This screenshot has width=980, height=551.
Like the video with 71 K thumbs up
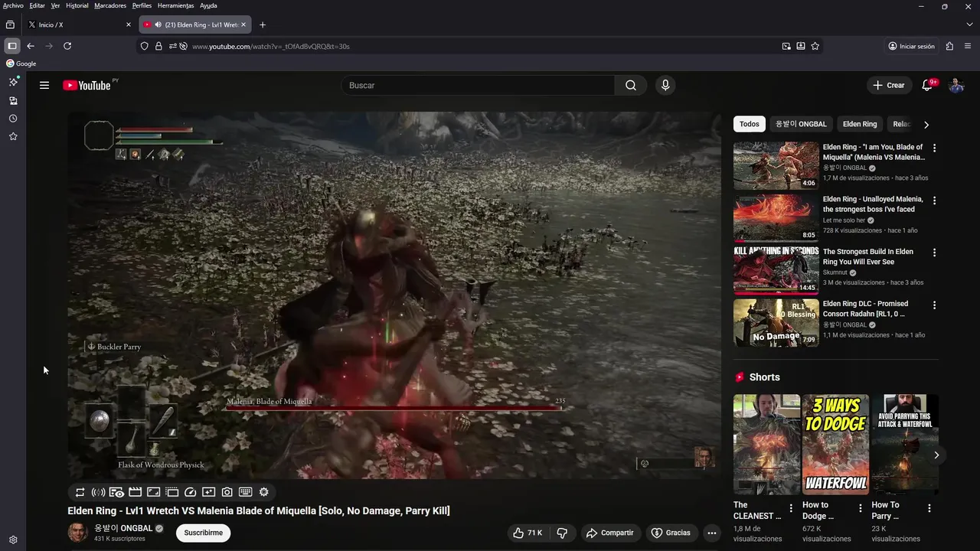coord(527,533)
